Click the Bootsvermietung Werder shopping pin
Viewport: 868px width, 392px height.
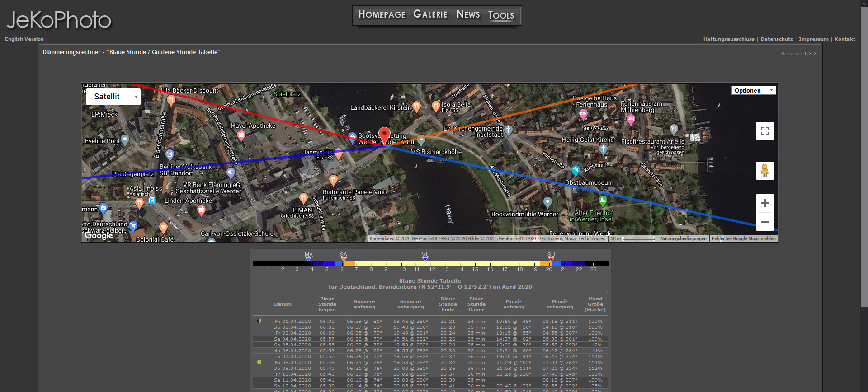point(352,138)
